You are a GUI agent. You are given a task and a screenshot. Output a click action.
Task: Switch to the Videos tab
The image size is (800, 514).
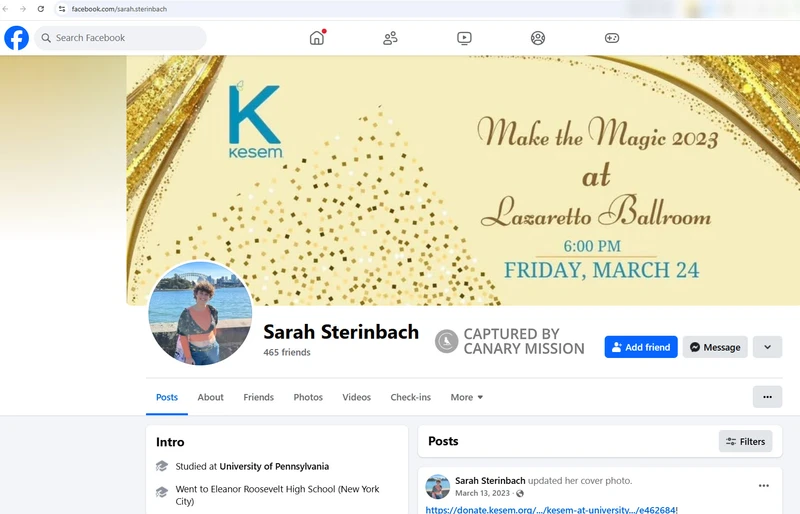click(357, 397)
